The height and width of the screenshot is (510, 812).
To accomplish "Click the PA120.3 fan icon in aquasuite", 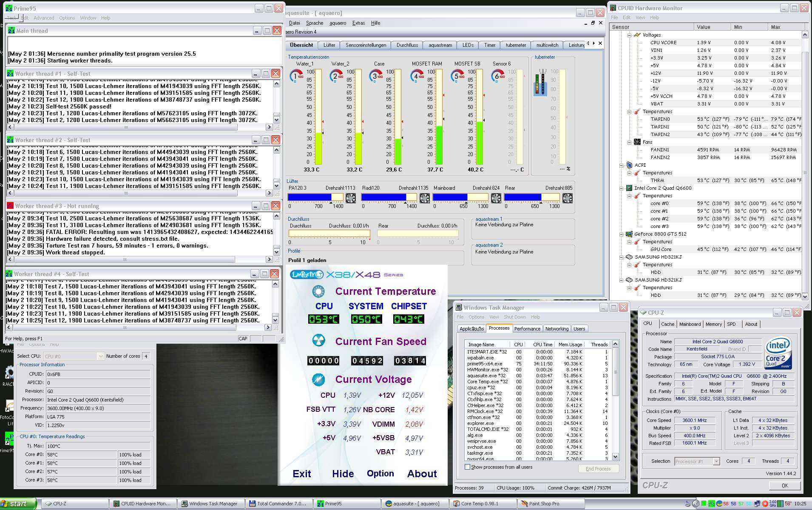I will 351,198.
